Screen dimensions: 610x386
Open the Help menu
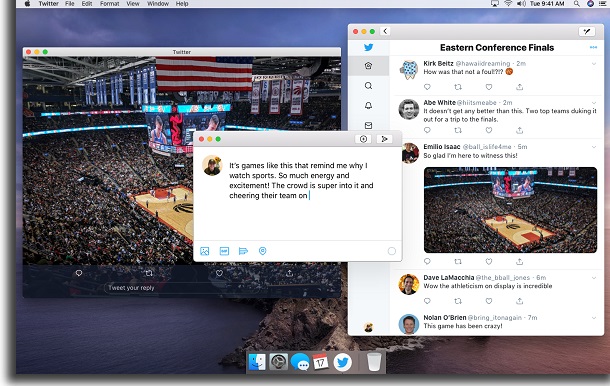182,4
